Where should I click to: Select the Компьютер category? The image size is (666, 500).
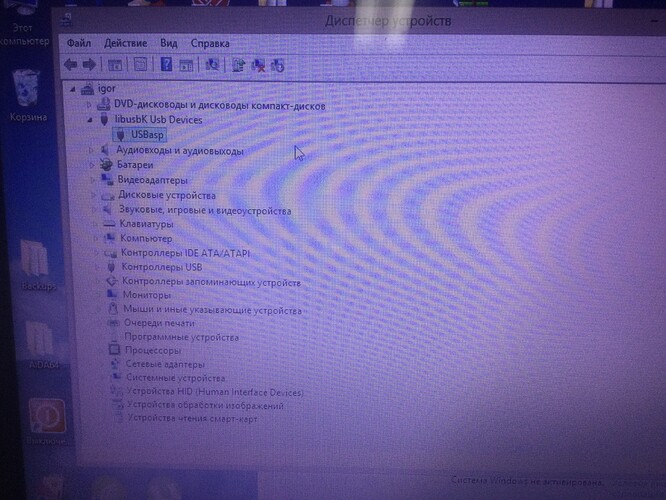pyautogui.click(x=146, y=238)
